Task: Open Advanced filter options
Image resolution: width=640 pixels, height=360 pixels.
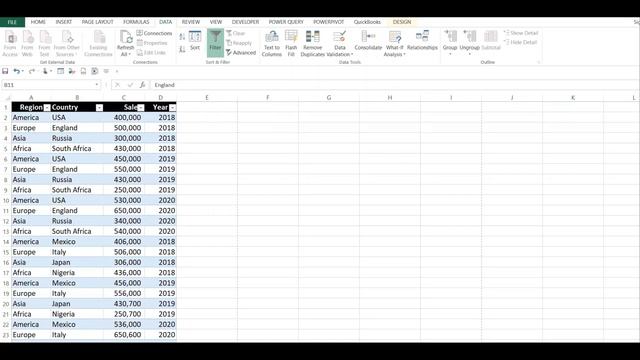Action: [241, 53]
